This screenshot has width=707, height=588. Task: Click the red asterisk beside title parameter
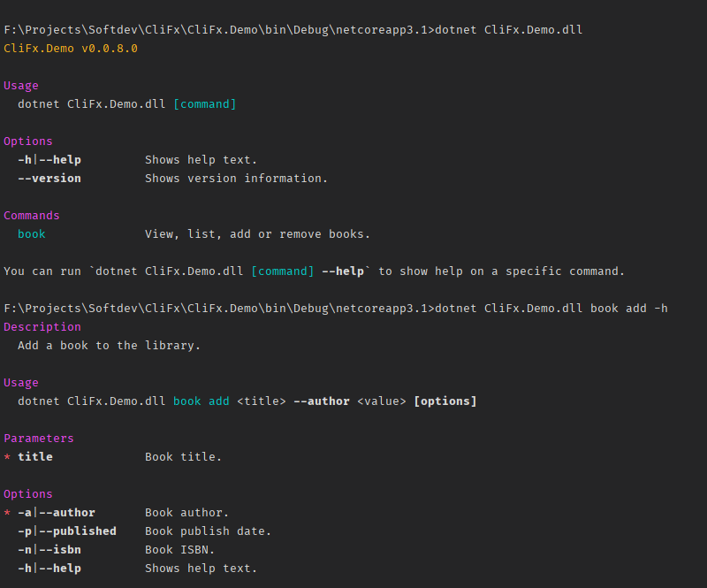click(7, 457)
